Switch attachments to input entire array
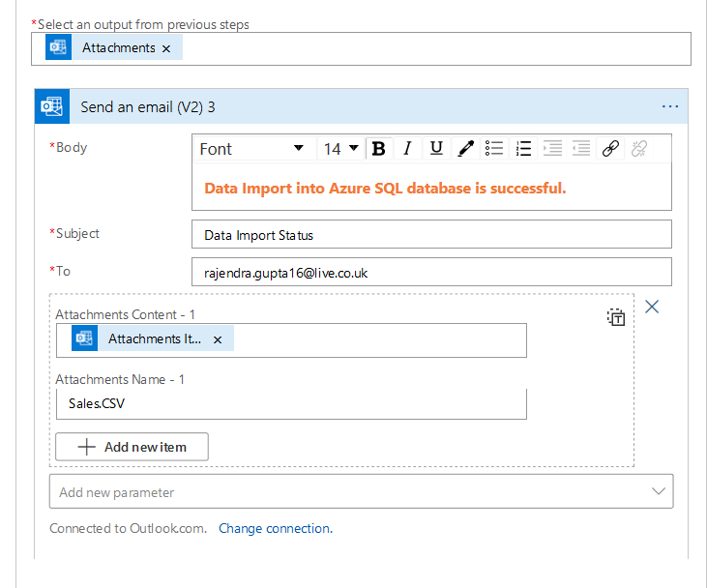 tap(616, 316)
